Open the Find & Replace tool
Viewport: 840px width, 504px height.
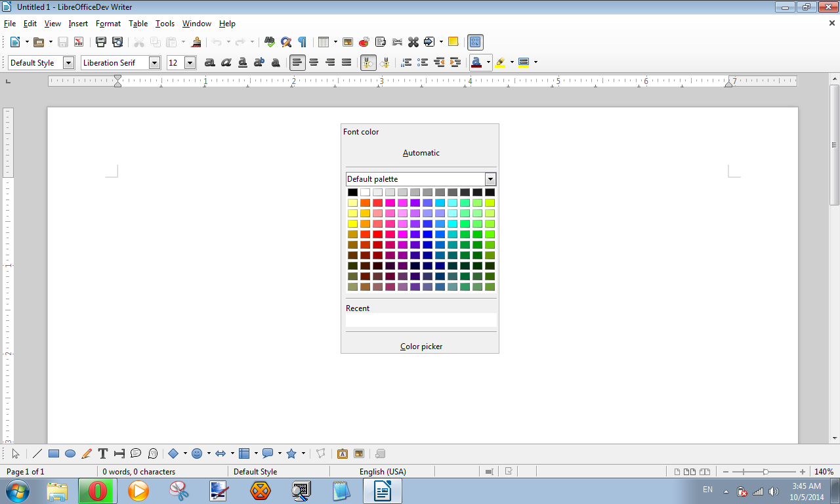coord(286,42)
